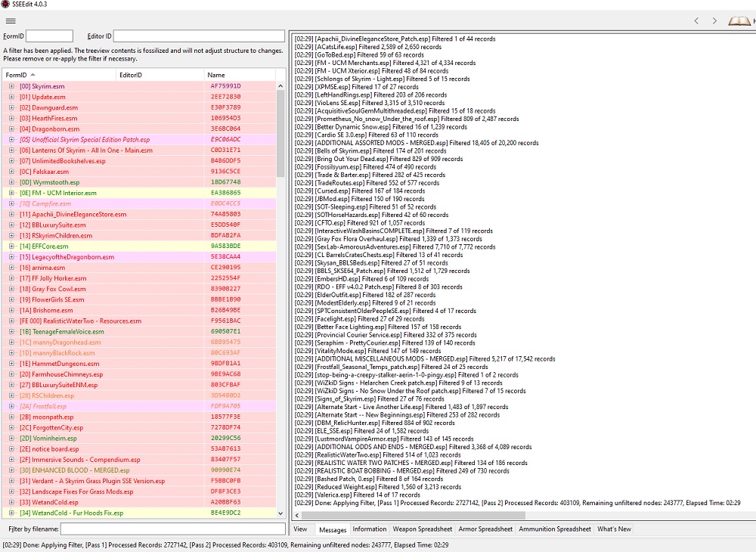Select WetandCold - Fur Hoods Fix.esp row
This screenshot has height=552, width=756.
coord(139,513)
